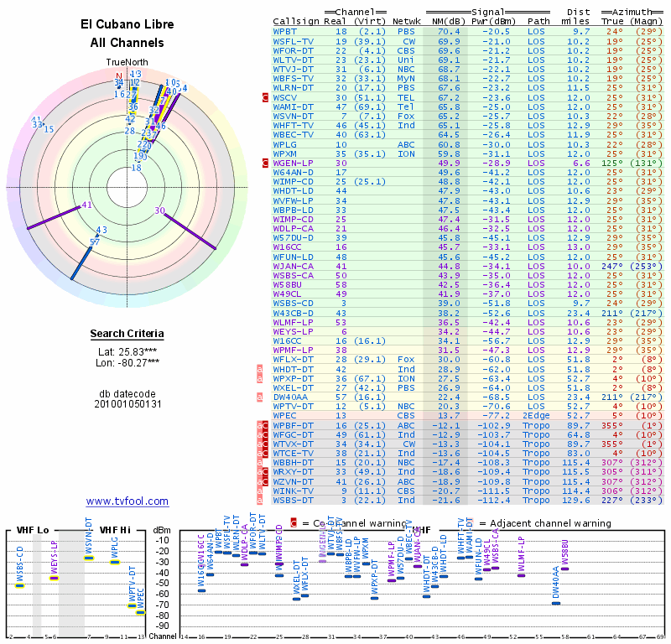This screenshot has width=671, height=644.
Task: Open the WSFL-TV station entry
Action: pyautogui.click(x=294, y=41)
